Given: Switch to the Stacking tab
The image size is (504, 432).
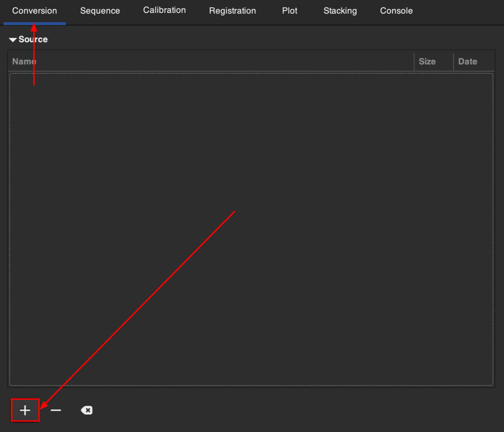Looking at the screenshot, I should [340, 11].
